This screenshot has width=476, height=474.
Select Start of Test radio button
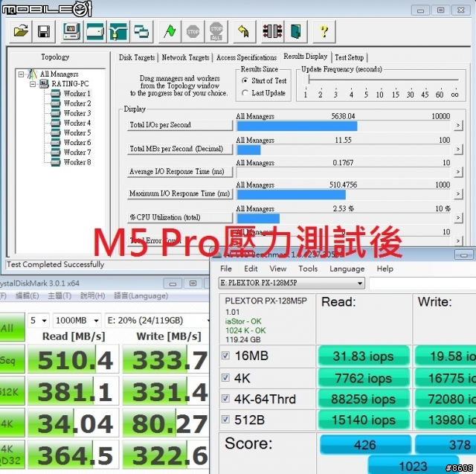tap(245, 81)
